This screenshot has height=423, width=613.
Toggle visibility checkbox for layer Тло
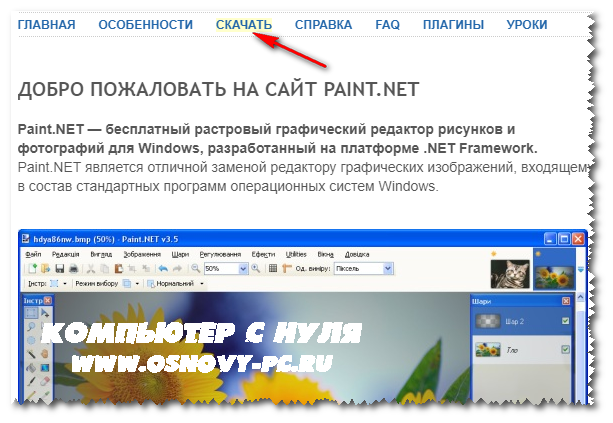click(x=566, y=350)
